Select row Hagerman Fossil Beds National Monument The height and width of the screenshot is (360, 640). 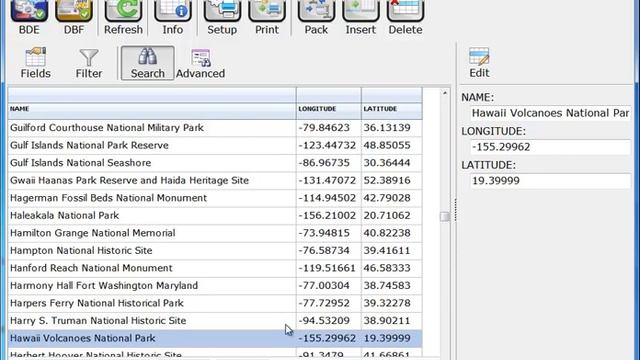click(x=215, y=198)
